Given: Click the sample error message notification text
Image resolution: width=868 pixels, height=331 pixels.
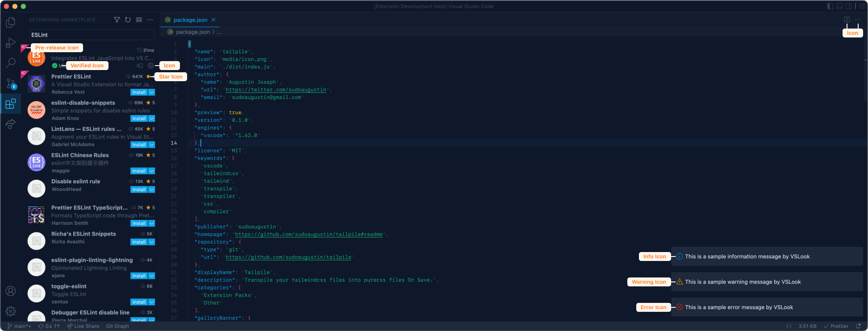Looking at the screenshot, I should pyautogui.click(x=739, y=307).
